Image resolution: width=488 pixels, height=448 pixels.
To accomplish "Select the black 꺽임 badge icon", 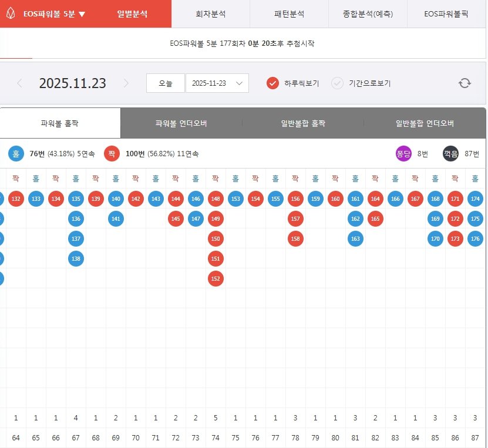I will point(450,153).
